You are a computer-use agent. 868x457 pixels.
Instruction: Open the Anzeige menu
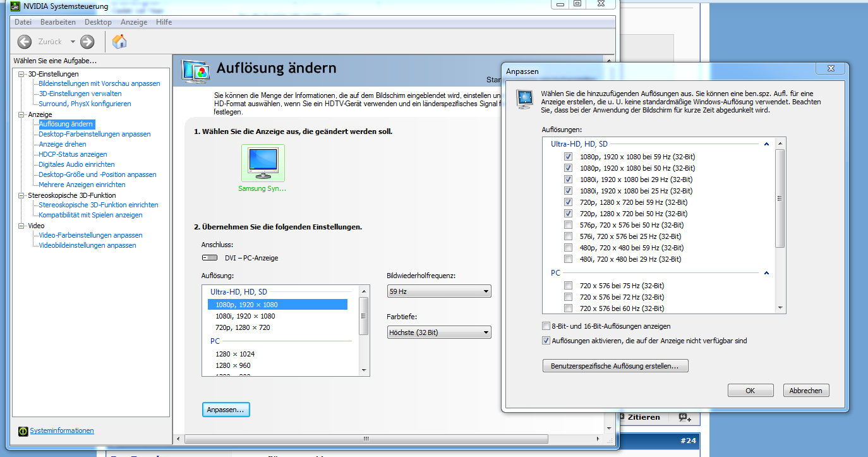coord(134,22)
